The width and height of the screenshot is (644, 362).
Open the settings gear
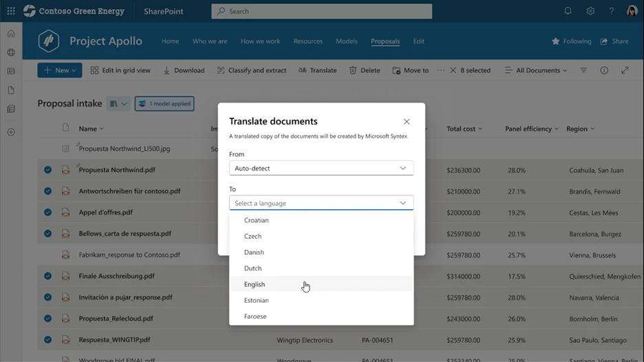(590, 11)
